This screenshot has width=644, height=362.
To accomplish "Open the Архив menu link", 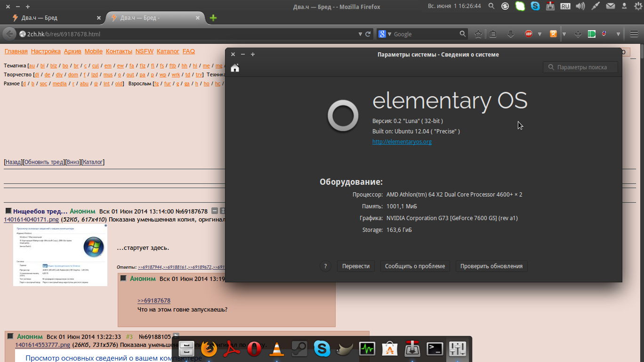I will point(72,51).
